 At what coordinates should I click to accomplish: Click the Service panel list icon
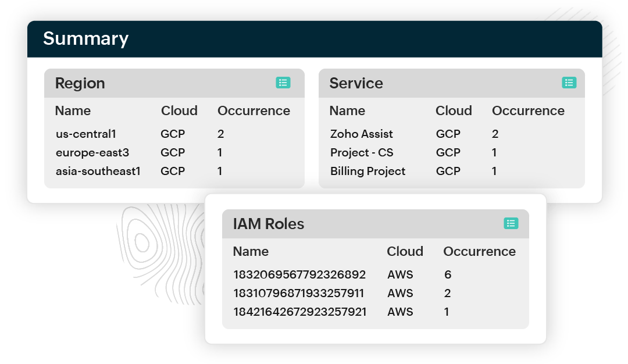[x=569, y=83]
